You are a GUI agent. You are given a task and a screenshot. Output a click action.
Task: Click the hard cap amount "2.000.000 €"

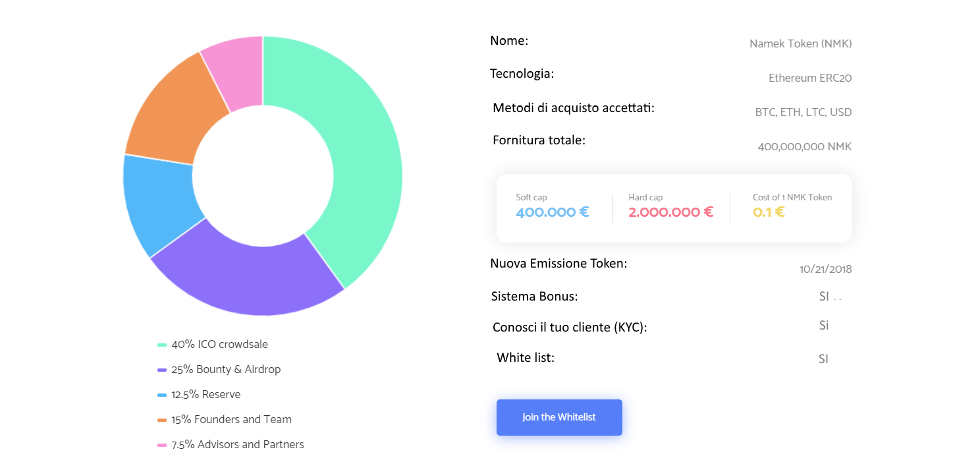click(x=671, y=213)
